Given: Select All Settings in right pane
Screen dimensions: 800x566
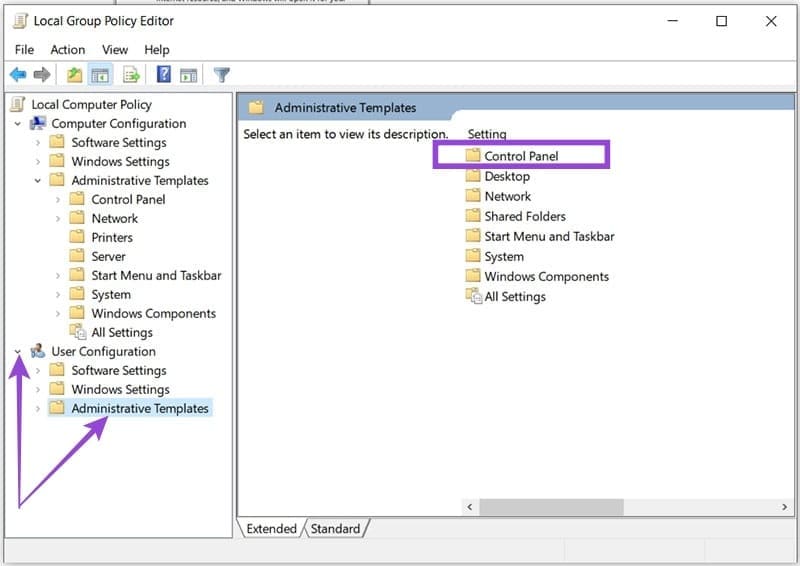Looking at the screenshot, I should [506, 297].
